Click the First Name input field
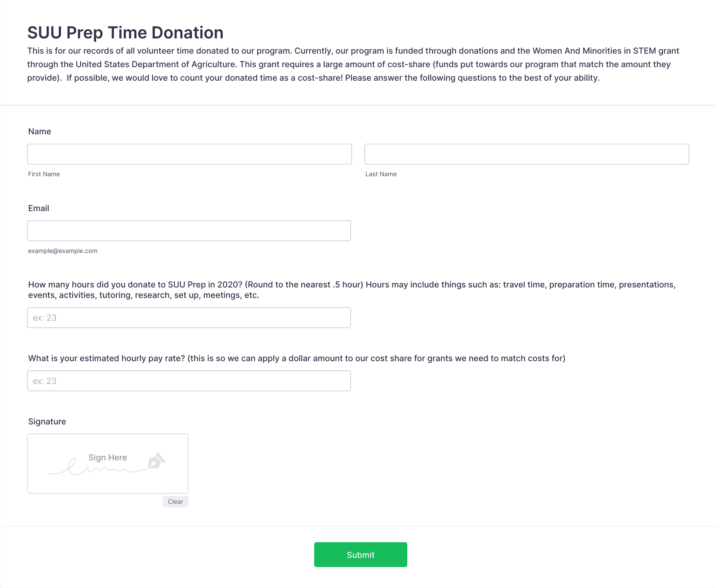Image resolution: width=716 pixels, height=588 pixels. coord(189,154)
